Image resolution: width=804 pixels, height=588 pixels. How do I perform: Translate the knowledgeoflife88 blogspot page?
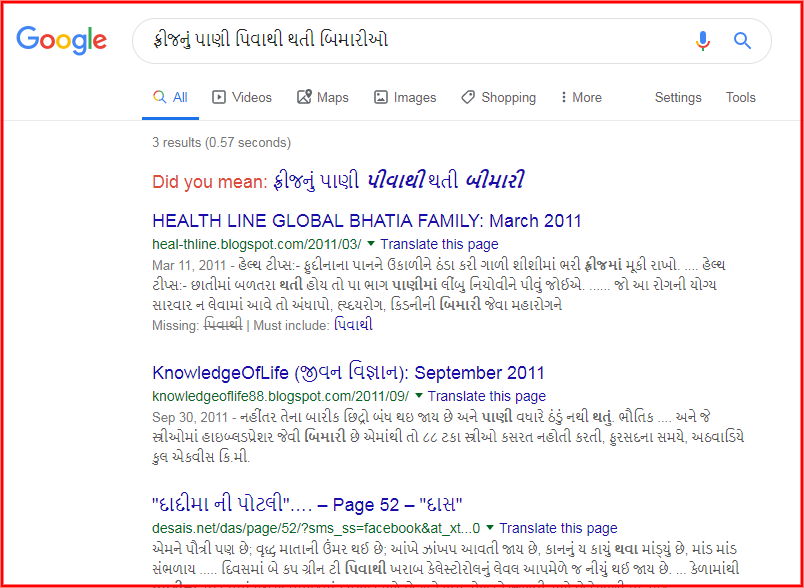point(487,396)
